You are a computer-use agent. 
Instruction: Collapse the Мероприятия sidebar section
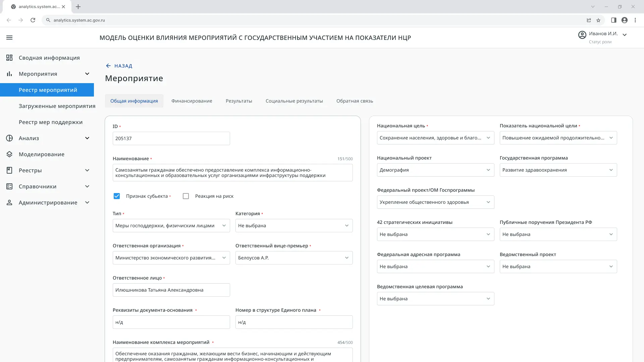[x=87, y=74]
